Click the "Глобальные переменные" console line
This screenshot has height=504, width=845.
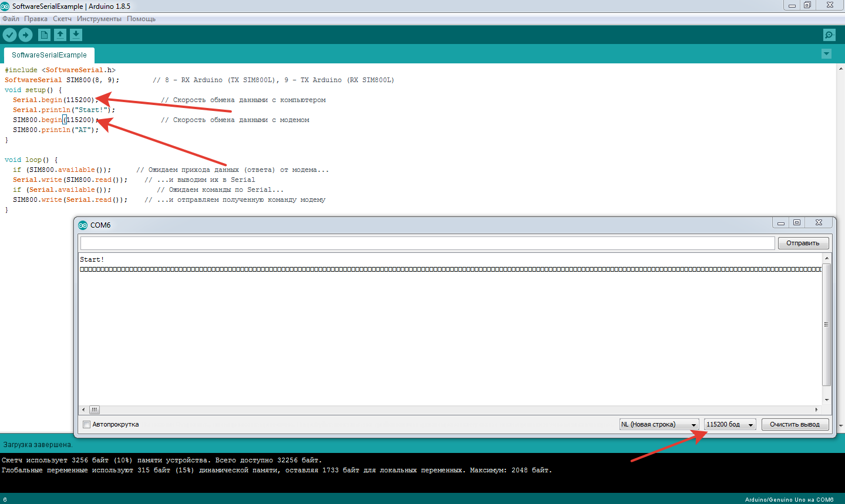click(x=277, y=470)
